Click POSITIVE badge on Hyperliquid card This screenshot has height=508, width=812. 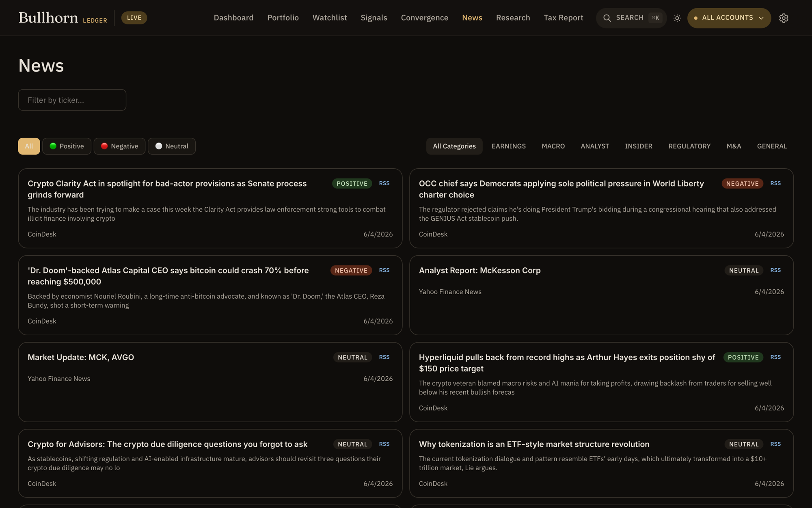click(x=743, y=358)
